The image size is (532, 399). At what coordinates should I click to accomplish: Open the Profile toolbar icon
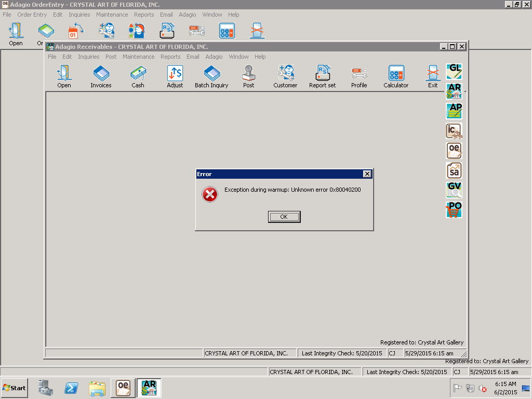(x=359, y=76)
